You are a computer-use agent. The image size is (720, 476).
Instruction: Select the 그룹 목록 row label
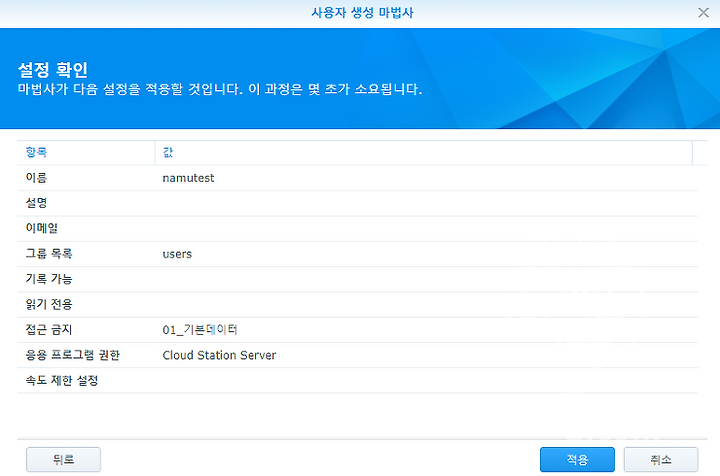pos(49,253)
